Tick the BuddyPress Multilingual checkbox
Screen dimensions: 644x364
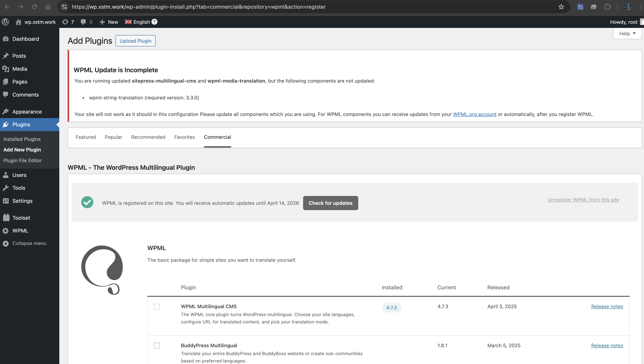(x=157, y=346)
